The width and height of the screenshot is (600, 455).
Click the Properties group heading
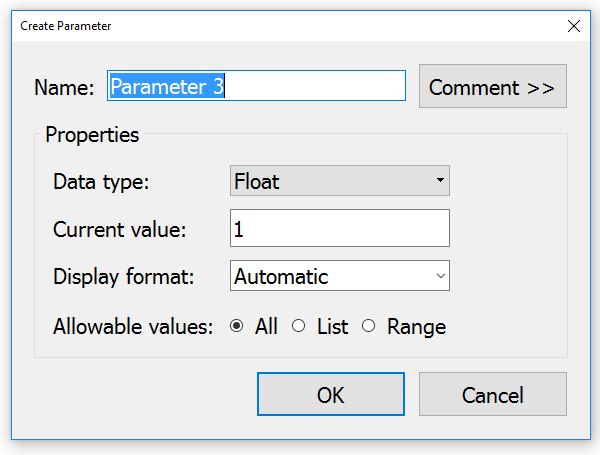pos(92,135)
